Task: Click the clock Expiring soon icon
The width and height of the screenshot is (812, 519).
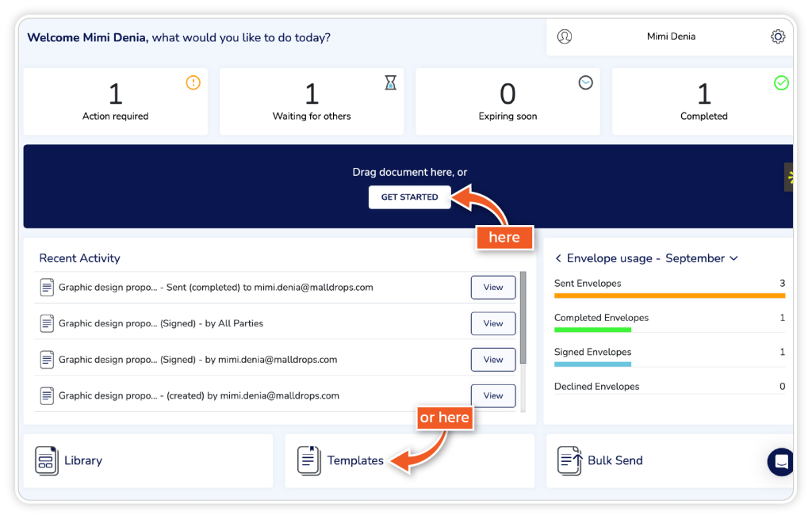Action: tap(585, 82)
